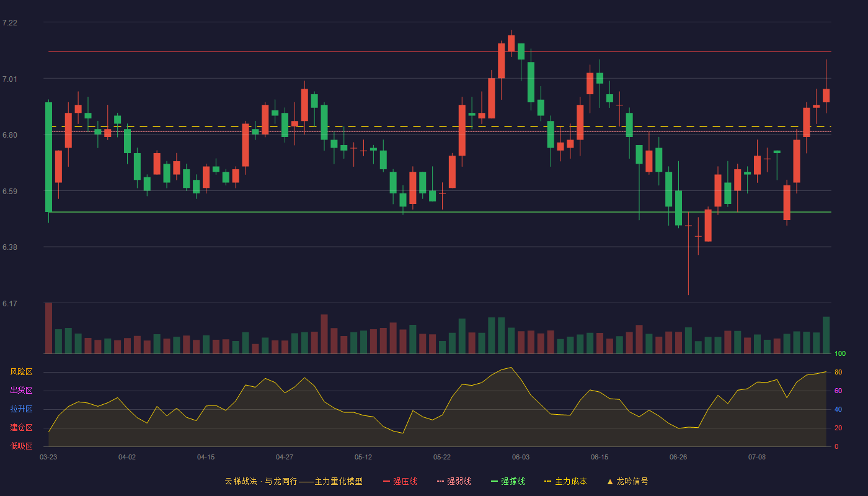
Task: Click the 建仓区 zone label
Action: 22,428
